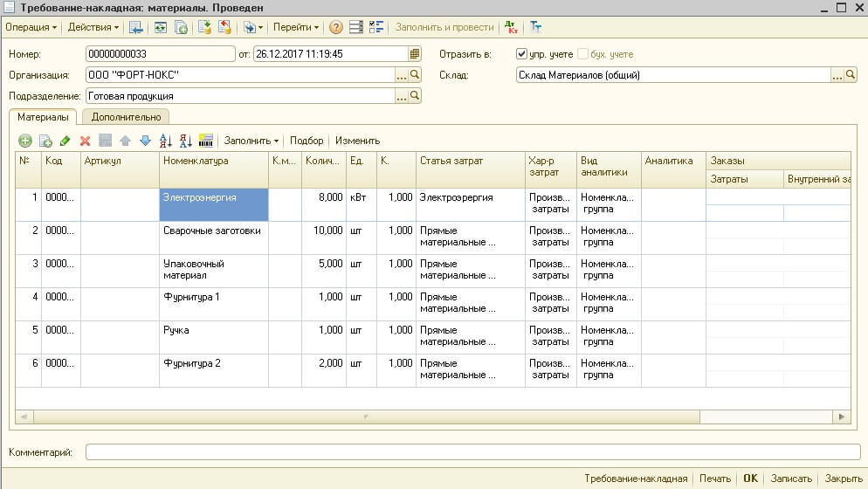Edit the current row with the pencil icon
868x489 pixels.
(x=65, y=141)
